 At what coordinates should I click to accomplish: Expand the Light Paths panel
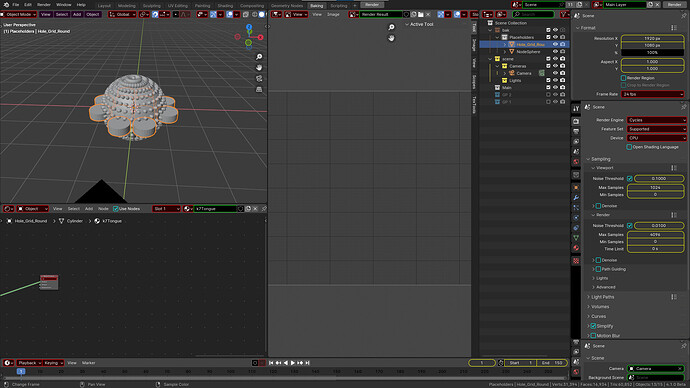(x=602, y=297)
